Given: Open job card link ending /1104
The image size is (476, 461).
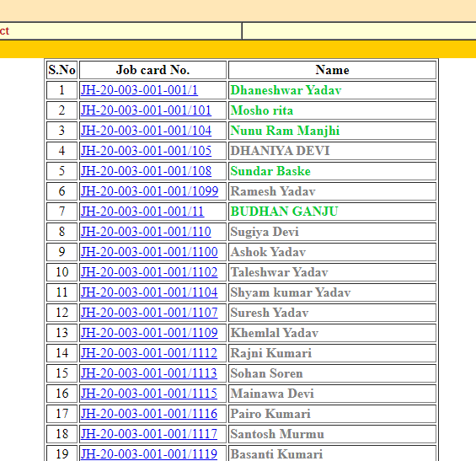Looking at the screenshot, I should tap(149, 292).
